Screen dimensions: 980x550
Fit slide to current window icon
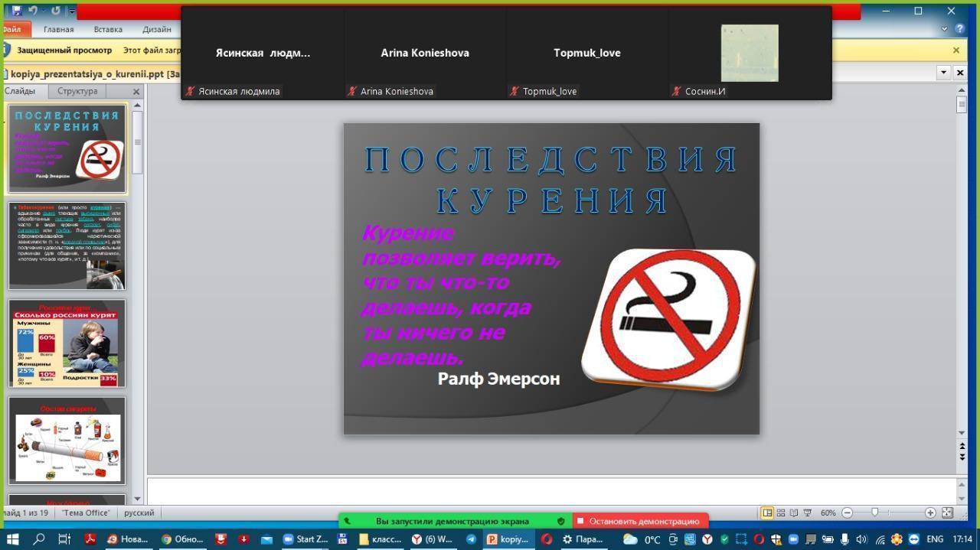coord(947,513)
